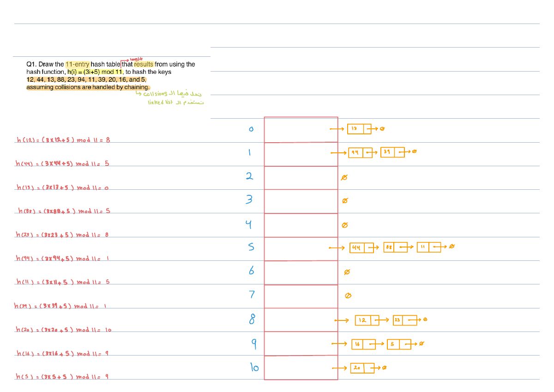Select the h(88) hash calculation line
Image resolution: width=554 pixels, height=392 pixels.
coord(64,211)
